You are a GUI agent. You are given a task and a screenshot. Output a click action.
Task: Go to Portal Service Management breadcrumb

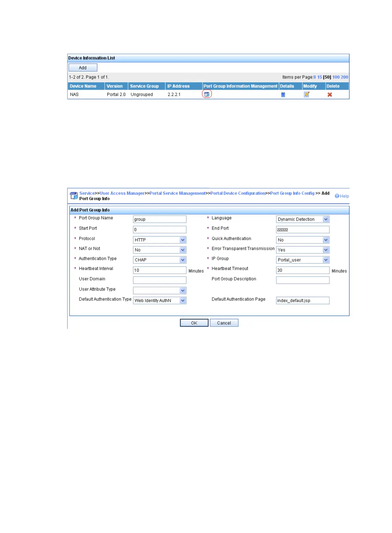(x=178, y=193)
